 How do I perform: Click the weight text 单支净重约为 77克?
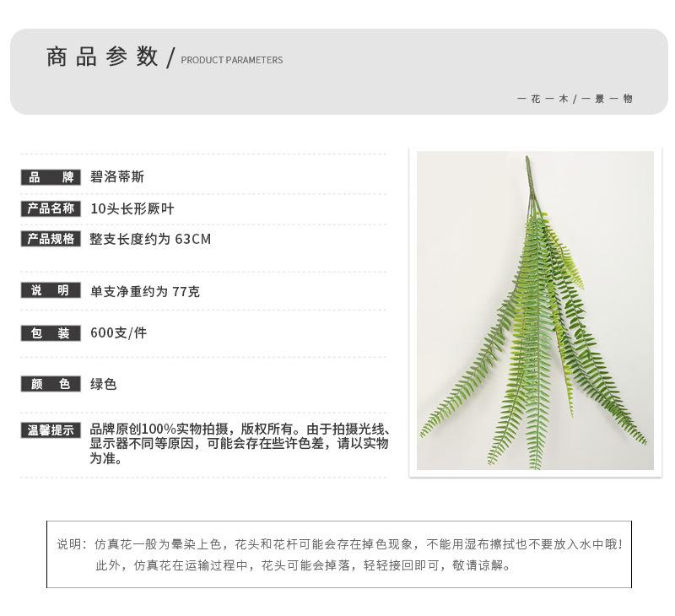(x=144, y=291)
